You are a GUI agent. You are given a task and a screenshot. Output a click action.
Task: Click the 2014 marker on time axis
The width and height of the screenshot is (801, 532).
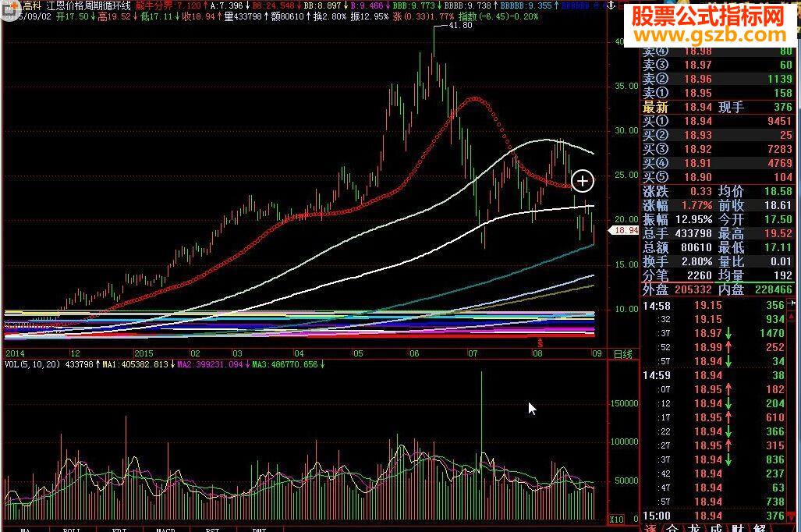click(x=15, y=353)
